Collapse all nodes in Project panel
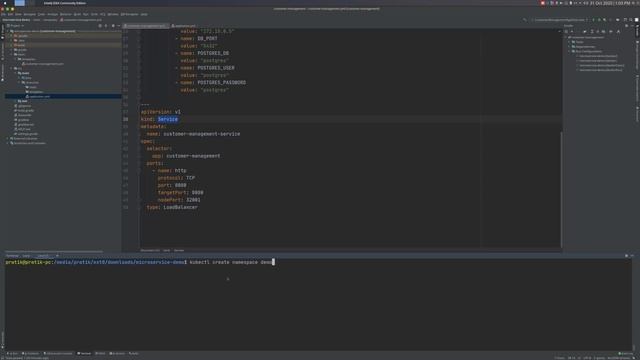 106,26
